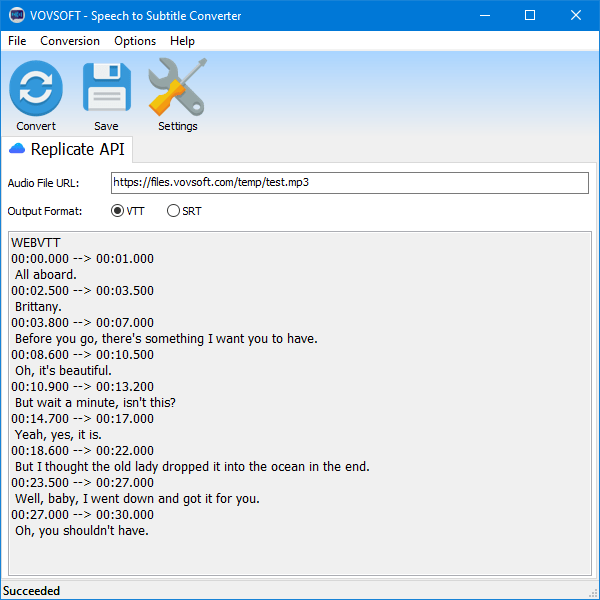Open the Help menu
The image size is (600, 600).
pyautogui.click(x=182, y=41)
